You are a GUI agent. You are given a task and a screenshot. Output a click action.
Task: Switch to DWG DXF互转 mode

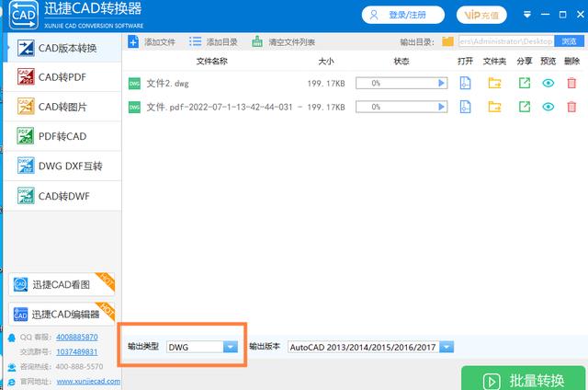click(x=62, y=166)
